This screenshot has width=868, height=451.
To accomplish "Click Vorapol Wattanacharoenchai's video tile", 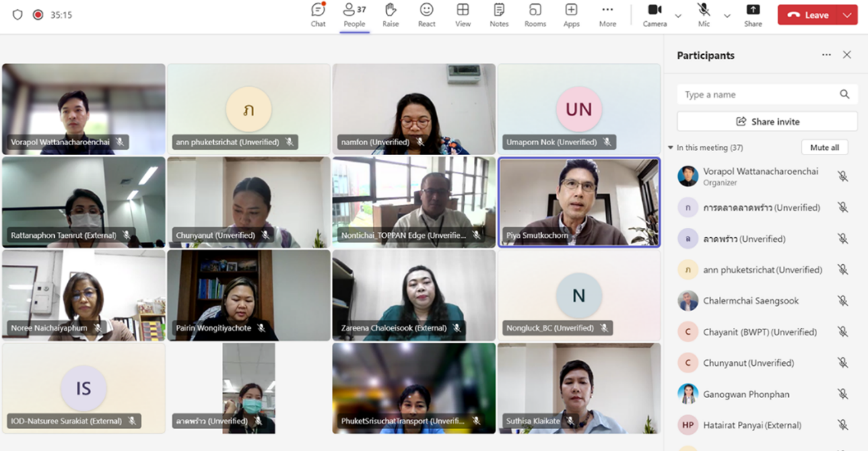I will pos(84,109).
